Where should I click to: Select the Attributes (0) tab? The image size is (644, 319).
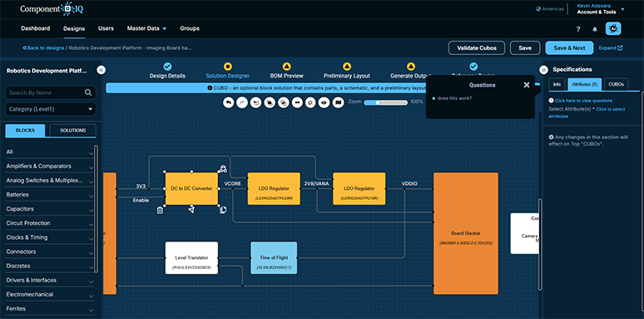pyautogui.click(x=584, y=84)
